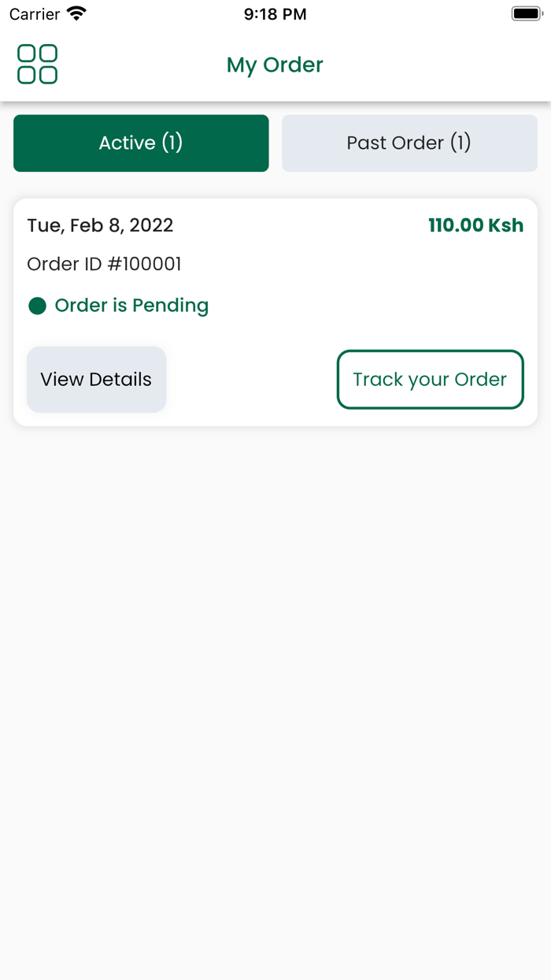Open View Details for order #100001
551x980 pixels.
96,379
